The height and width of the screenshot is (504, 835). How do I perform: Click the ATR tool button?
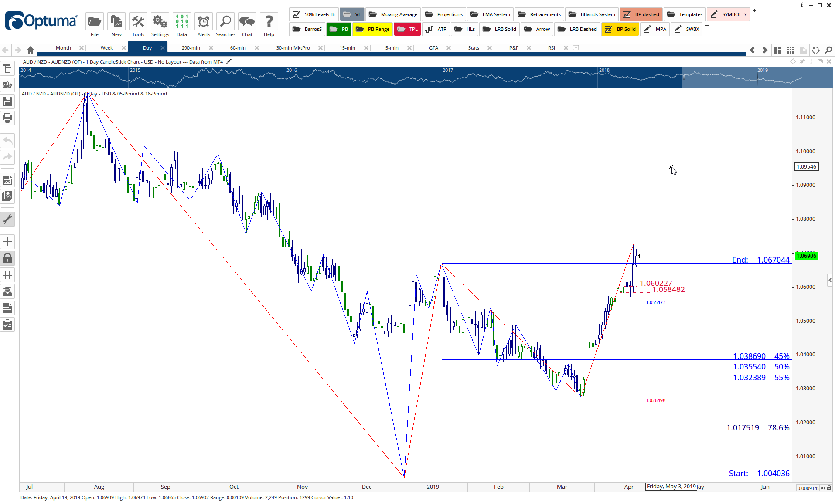click(436, 29)
